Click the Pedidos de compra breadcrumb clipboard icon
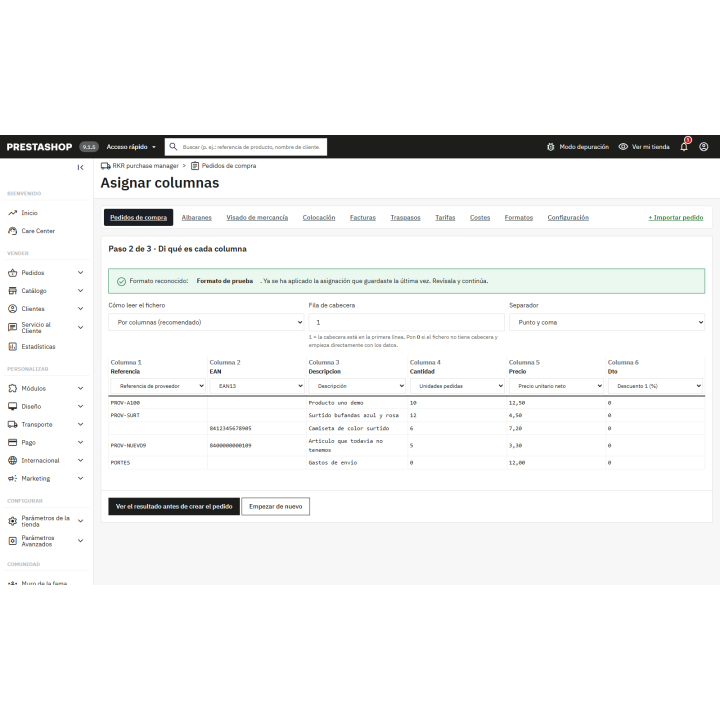The image size is (720, 720). click(x=195, y=166)
